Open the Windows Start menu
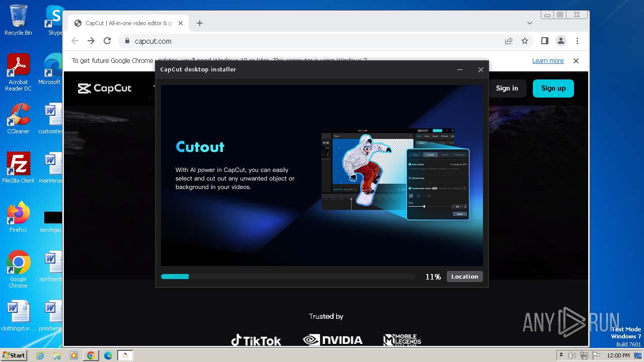Screen dimensions: 644x362 [x=14, y=355]
